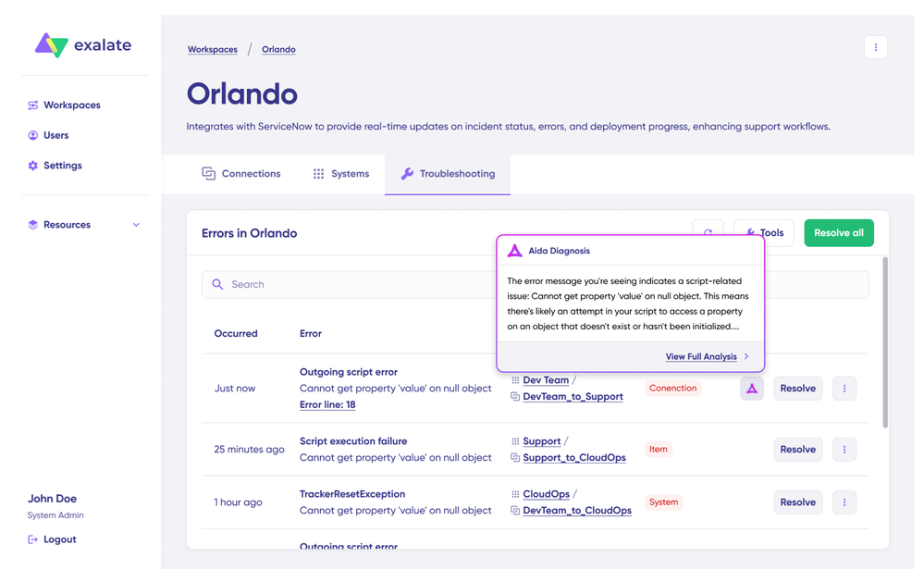Image resolution: width=924 pixels, height=582 pixels.
Task: Click the Outgoing script error title
Action: 349,372
